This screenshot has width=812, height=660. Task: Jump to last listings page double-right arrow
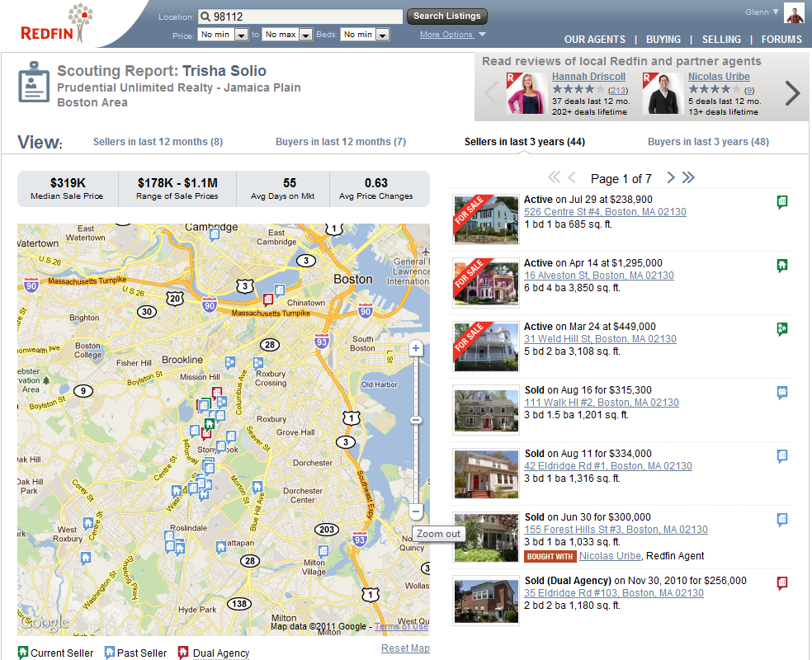[688, 177]
